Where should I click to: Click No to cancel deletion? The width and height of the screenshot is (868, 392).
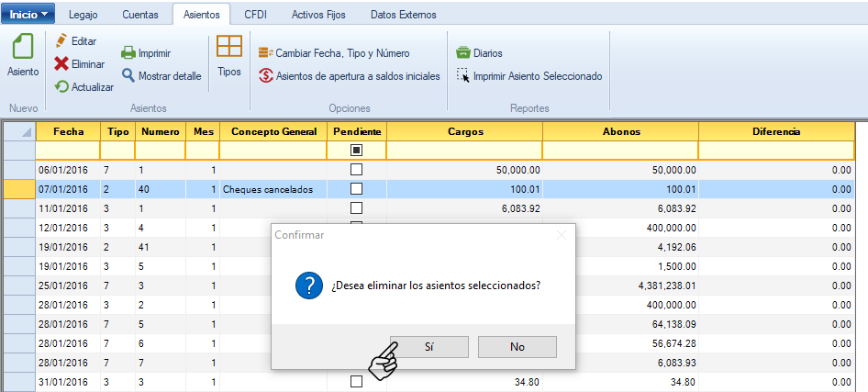517,347
